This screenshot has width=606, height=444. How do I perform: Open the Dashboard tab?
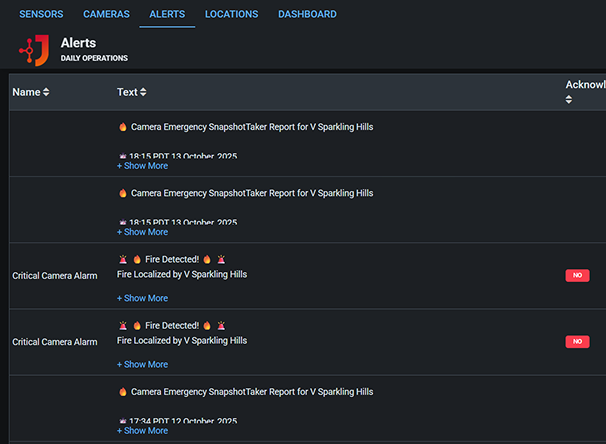(307, 14)
